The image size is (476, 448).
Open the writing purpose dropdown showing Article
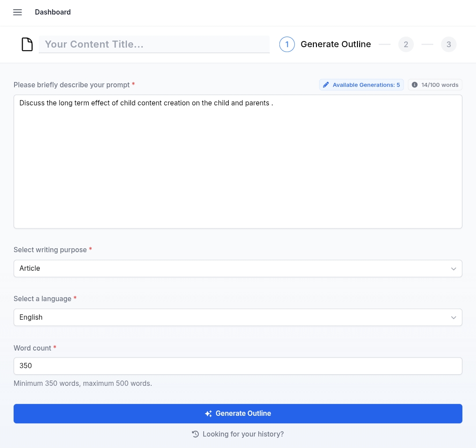click(238, 269)
